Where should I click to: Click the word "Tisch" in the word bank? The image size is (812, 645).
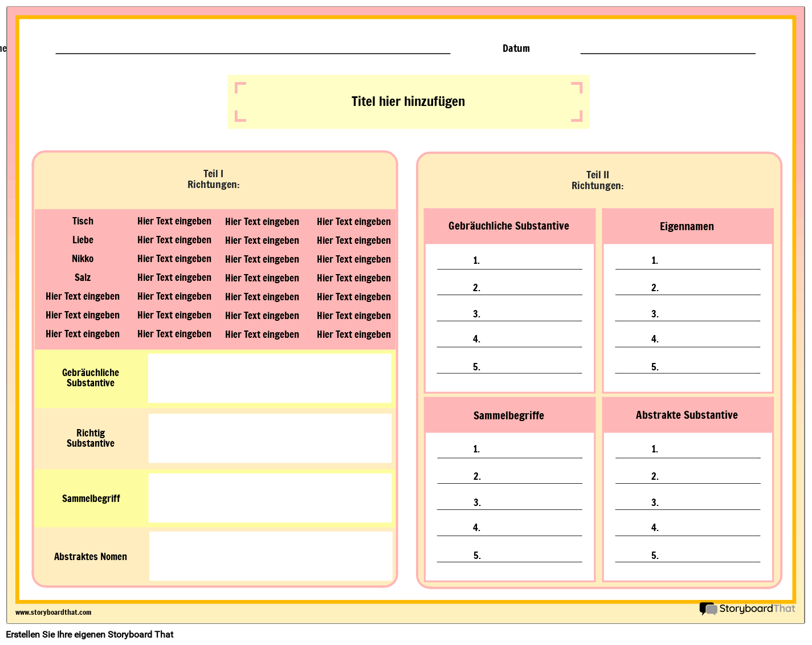click(83, 221)
